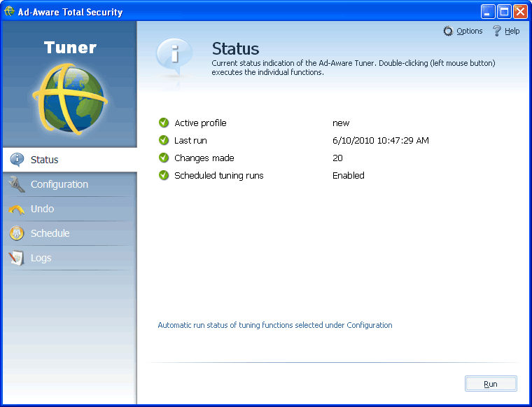This screenshot has width=532, height=407.
Task: Click the Ad-Aware title bar app icon
Action: [9, 11]
